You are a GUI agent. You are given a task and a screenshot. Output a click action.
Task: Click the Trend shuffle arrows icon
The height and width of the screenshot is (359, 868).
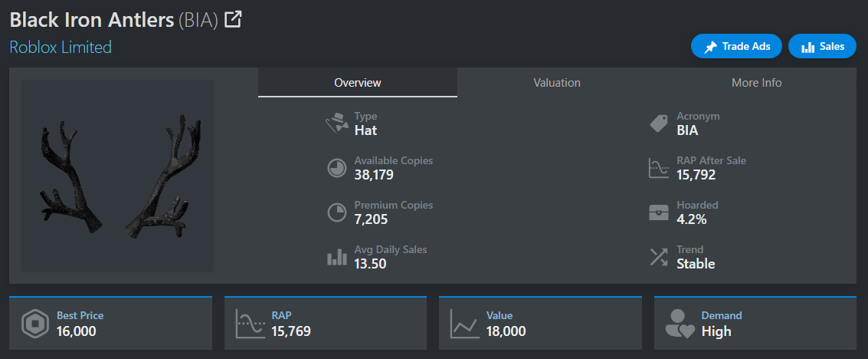point(659,257)
